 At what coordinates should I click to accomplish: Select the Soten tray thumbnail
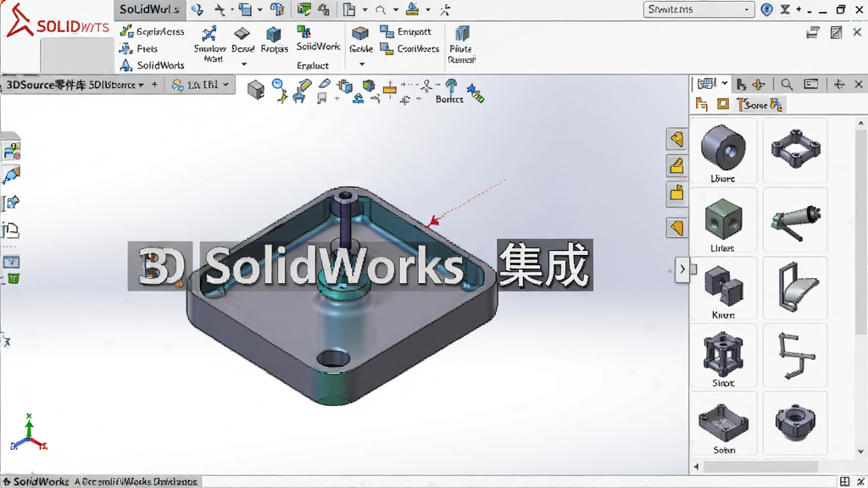pyautogui.click(x=723, y=425)
